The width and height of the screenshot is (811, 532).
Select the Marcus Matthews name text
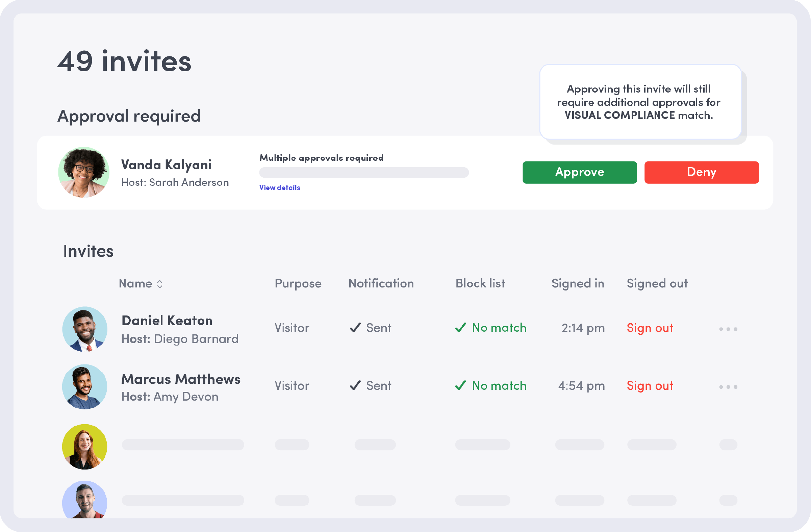coord(181,379)
